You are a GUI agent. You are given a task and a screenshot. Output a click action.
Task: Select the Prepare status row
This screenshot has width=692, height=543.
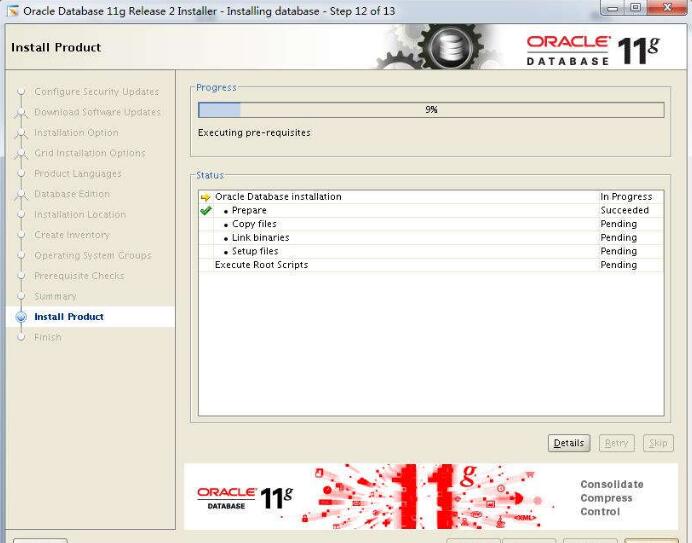(x=431, y=211)
